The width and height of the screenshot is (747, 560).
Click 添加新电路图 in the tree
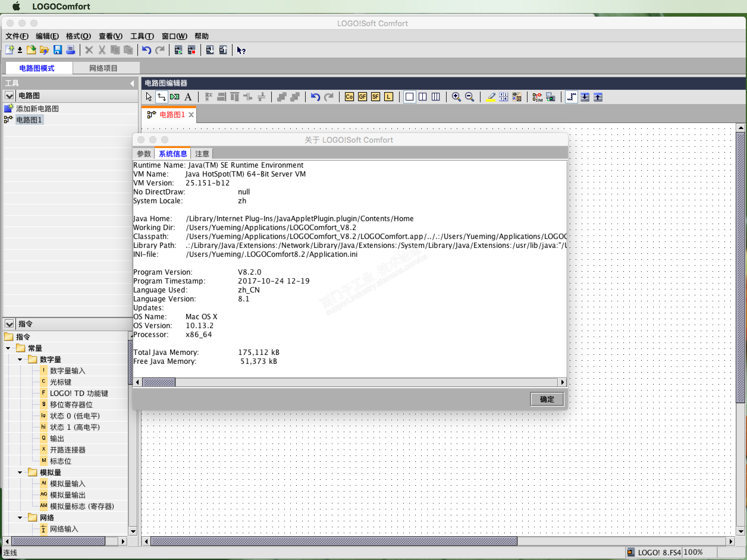[x=37, y=109]
